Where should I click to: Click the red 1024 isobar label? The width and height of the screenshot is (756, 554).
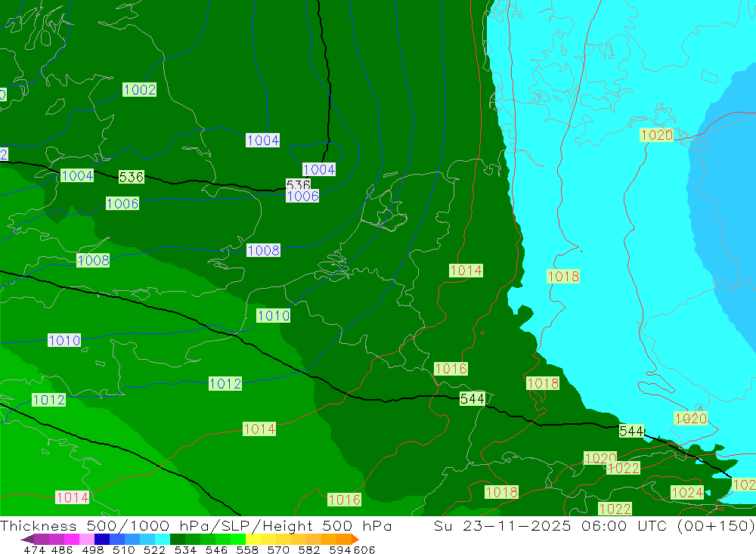point(687,492)
